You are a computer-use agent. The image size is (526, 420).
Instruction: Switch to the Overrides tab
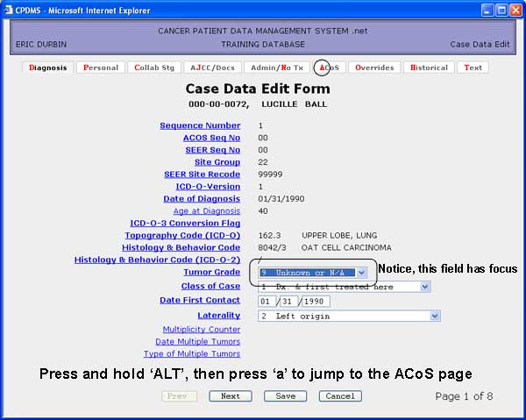[x=374, y=68]
